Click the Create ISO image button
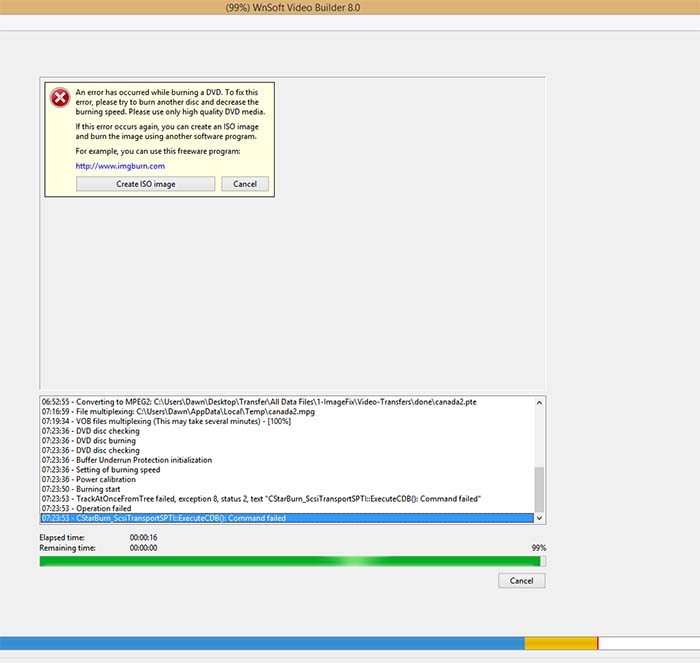Image resolution: width=700 pixels, height=663 pixels. click(146, 184)
